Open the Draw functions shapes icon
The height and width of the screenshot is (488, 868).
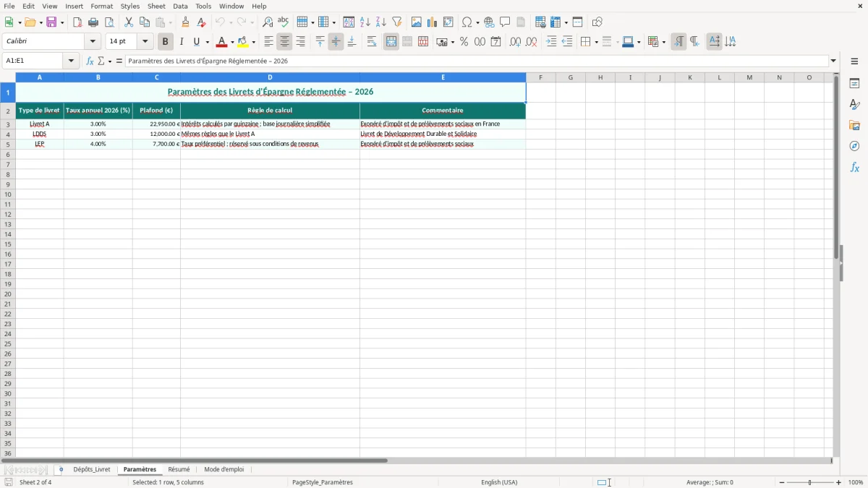(x=597, y=22)
